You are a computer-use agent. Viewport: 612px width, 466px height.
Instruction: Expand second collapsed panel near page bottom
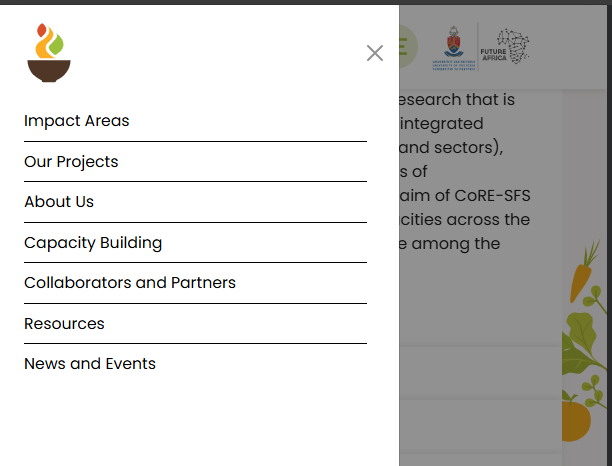point(480,425)
